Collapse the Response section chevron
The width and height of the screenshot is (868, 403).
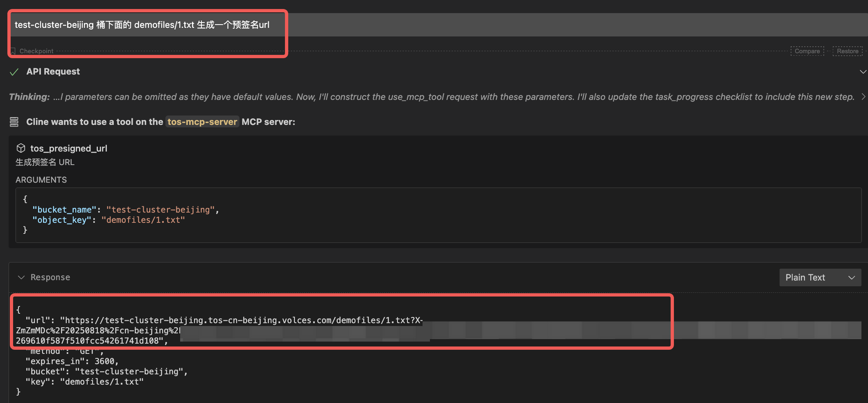pos(21,278)
